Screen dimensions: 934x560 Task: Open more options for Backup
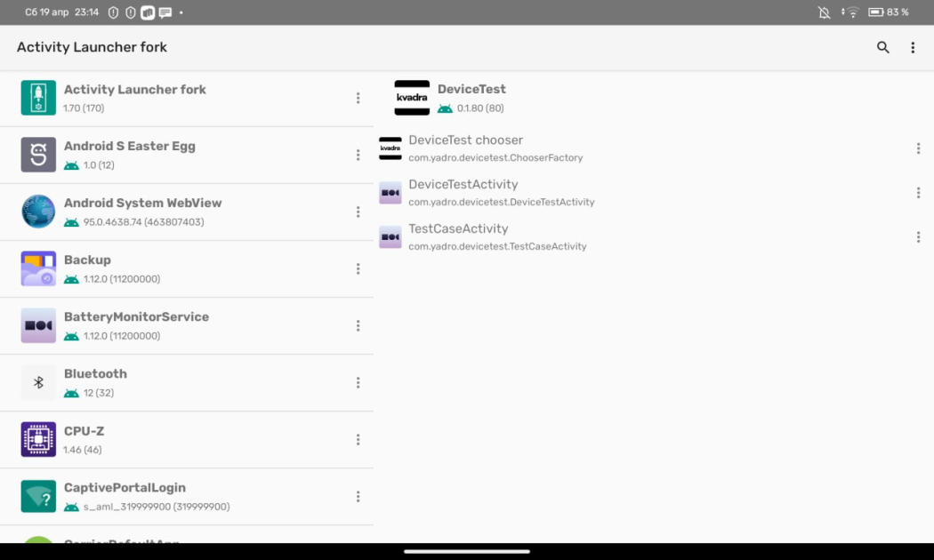(x=358, y=269)
